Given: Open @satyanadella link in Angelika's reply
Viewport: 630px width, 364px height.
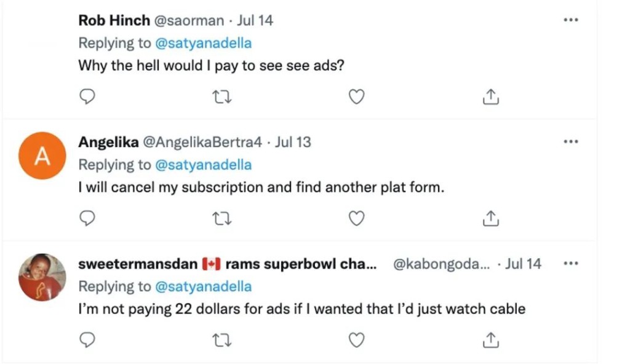Looking at the screenshot, I should point(203,165).
